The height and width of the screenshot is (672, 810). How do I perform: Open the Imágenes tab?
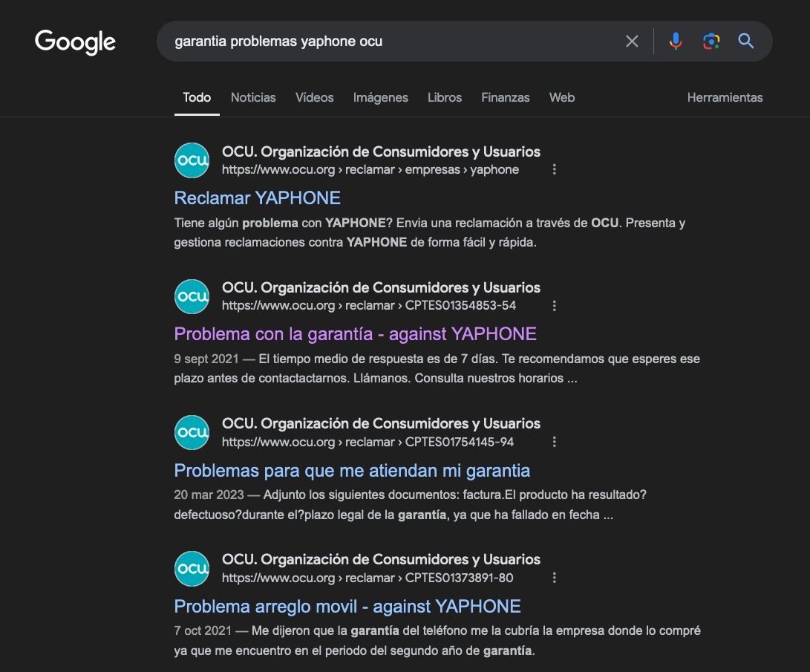pyautogui.click(x=381, y=97)
